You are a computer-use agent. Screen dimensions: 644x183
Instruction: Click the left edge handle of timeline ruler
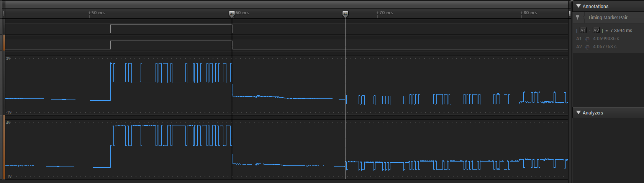[x=4, y=13]
